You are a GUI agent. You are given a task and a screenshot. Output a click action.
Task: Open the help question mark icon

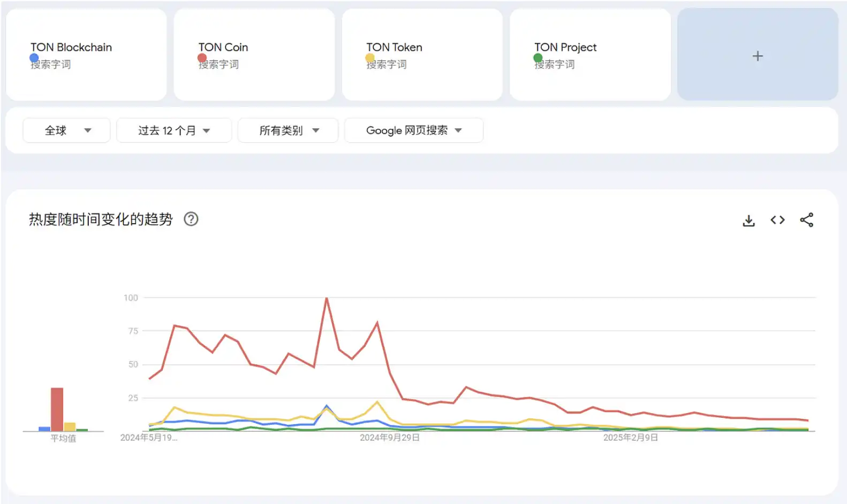click(x=191, y=219)
